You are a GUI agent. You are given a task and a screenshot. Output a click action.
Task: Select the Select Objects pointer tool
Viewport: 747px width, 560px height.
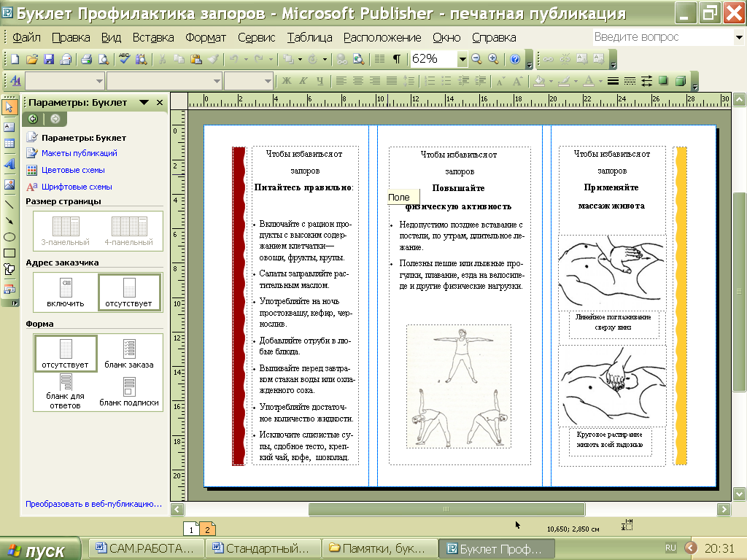point(9,106)
